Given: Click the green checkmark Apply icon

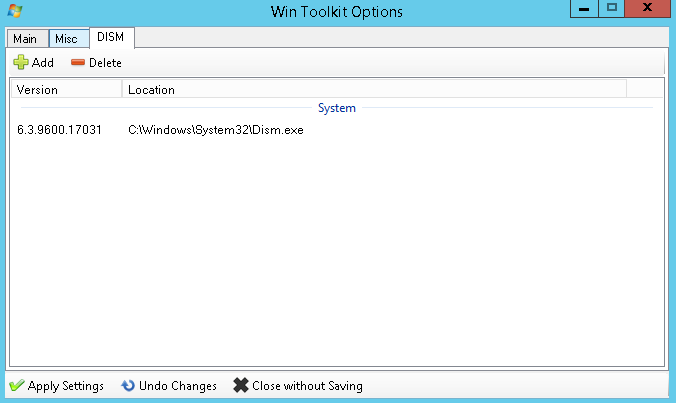Looking at the screenshot, I should [x=16, y=386].
